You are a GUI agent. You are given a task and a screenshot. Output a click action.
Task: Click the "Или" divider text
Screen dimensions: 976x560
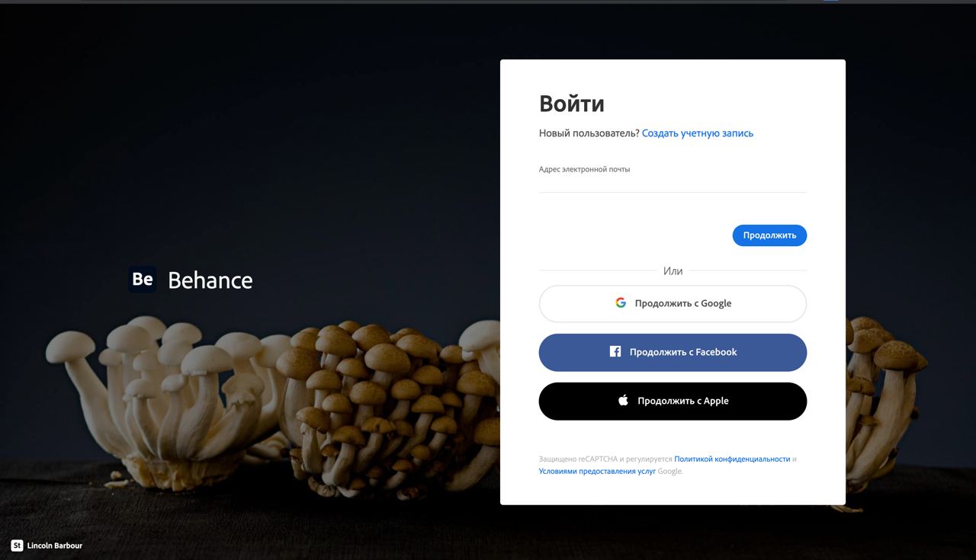click(x=673, y=270)
